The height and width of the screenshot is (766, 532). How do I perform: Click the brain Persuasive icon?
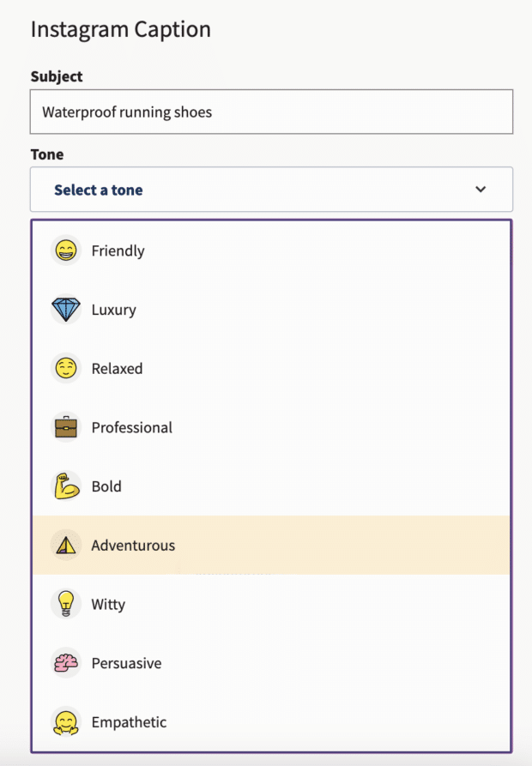point(66,663)
